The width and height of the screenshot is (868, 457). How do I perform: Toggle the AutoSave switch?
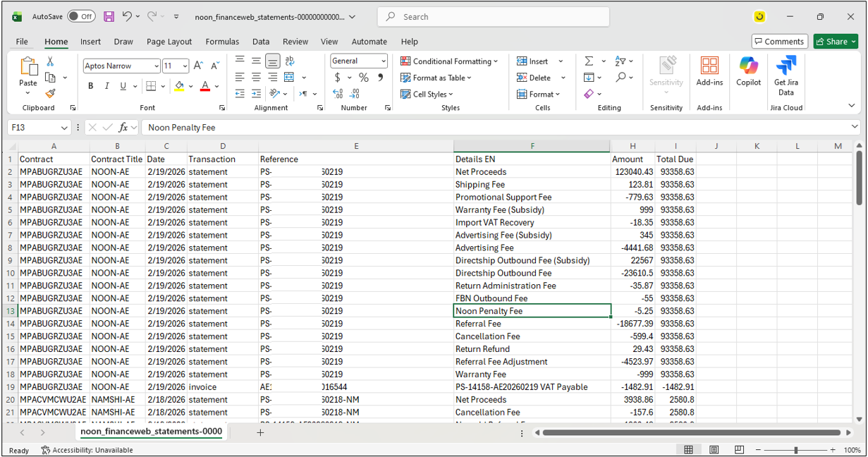(82, 16)
